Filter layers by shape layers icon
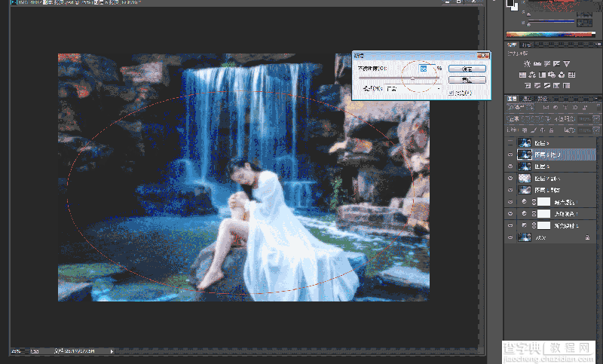This screenshot has width=603, height=364. [x=575, y=108]
